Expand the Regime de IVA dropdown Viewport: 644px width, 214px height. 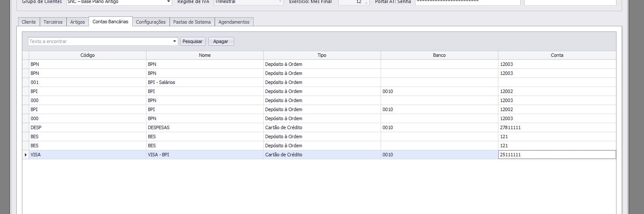pyautogui.click(x=281, y=2)
